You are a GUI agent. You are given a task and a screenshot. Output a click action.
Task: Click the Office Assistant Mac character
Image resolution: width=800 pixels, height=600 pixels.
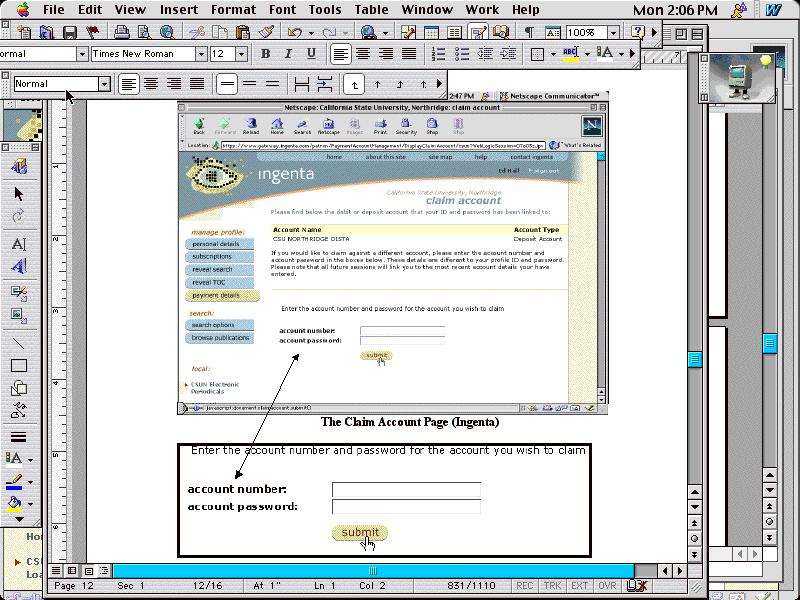pyautogui.click(x=739, y=78)
